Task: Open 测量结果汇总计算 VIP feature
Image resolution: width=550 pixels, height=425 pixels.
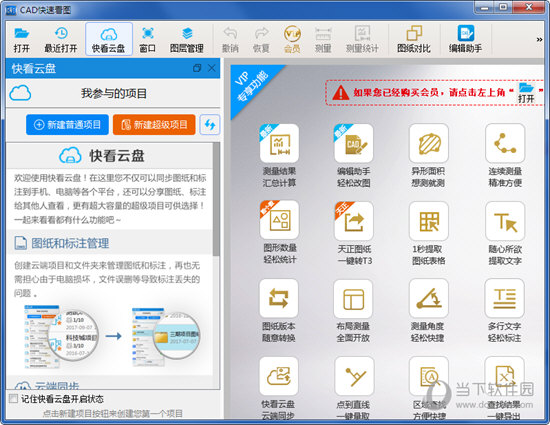Action: pyautogui.click(x=279, y=156)
